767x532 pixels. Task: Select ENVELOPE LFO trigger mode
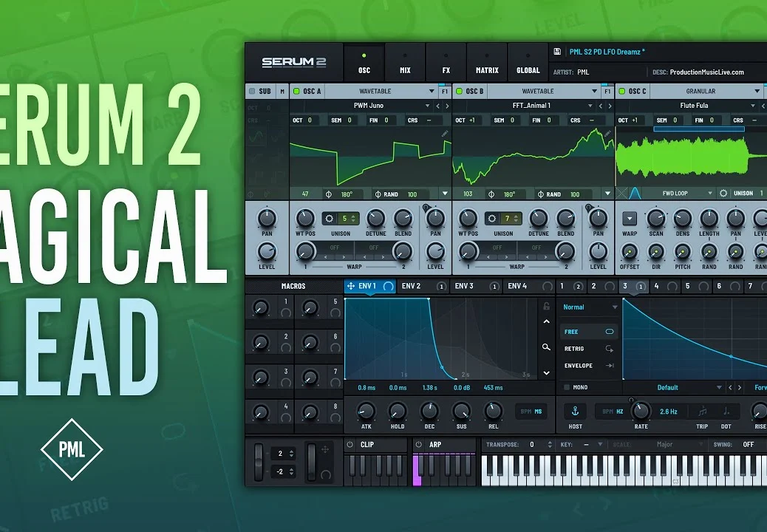click(589, 365)
